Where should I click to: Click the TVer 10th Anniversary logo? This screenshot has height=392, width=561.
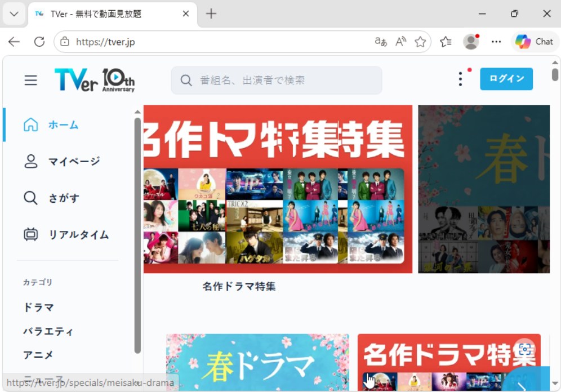click(x=95, y=80)
